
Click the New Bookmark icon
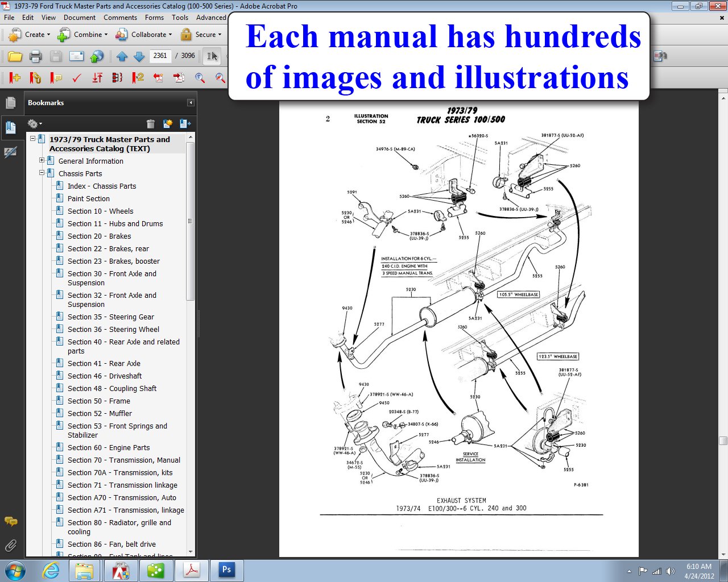(168, 123)
